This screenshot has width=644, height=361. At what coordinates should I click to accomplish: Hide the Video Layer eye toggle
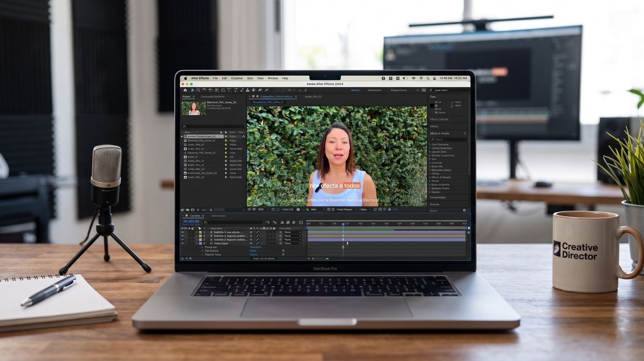(182, 243)
